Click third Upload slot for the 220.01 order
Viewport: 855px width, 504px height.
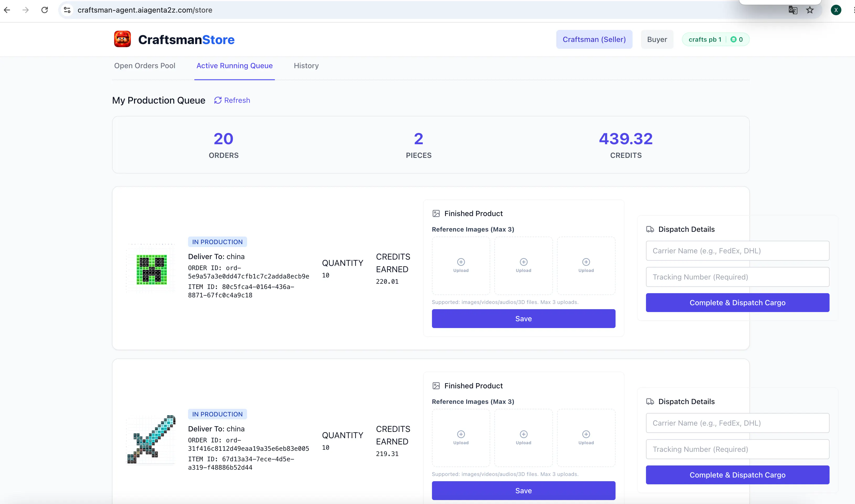pyautogui.click(x=586, y=266)
